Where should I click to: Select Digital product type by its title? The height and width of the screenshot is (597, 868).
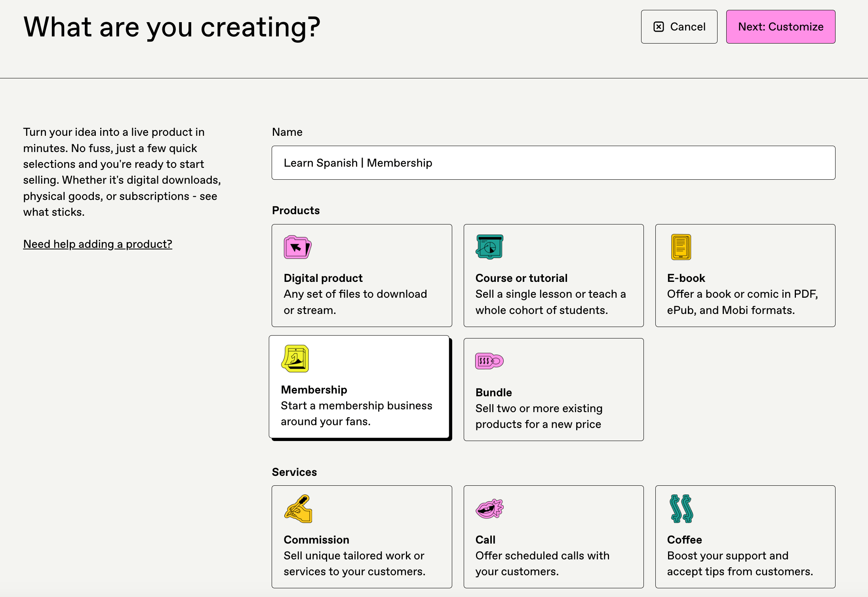(323, 278)
